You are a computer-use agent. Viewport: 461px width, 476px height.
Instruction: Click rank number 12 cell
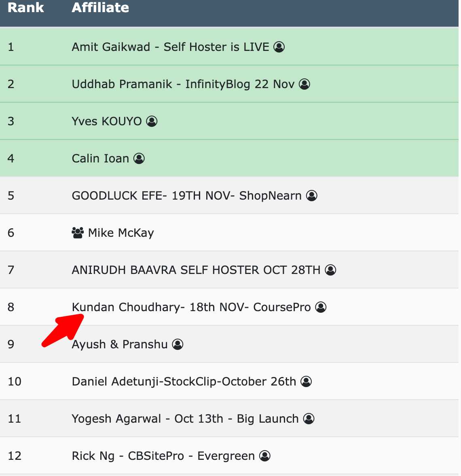coord(15,456)
